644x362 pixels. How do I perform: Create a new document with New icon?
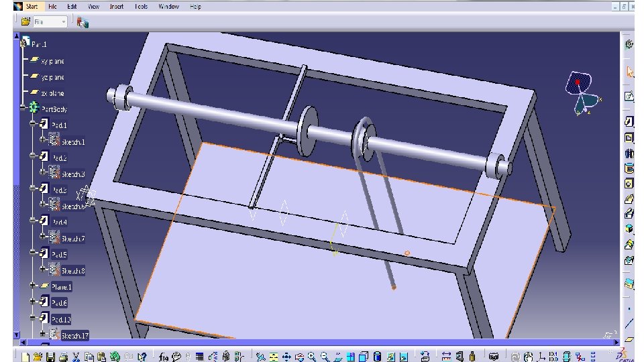tap(25, 357)
